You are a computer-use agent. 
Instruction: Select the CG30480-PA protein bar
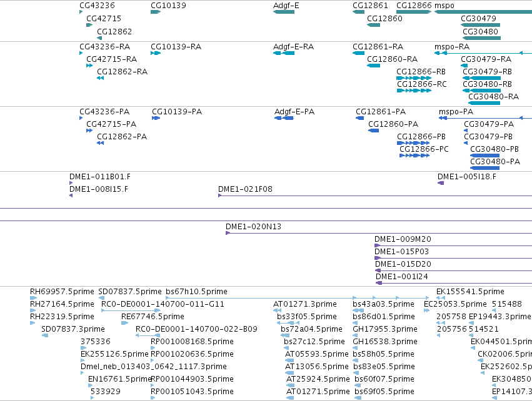tap(484, 168)
